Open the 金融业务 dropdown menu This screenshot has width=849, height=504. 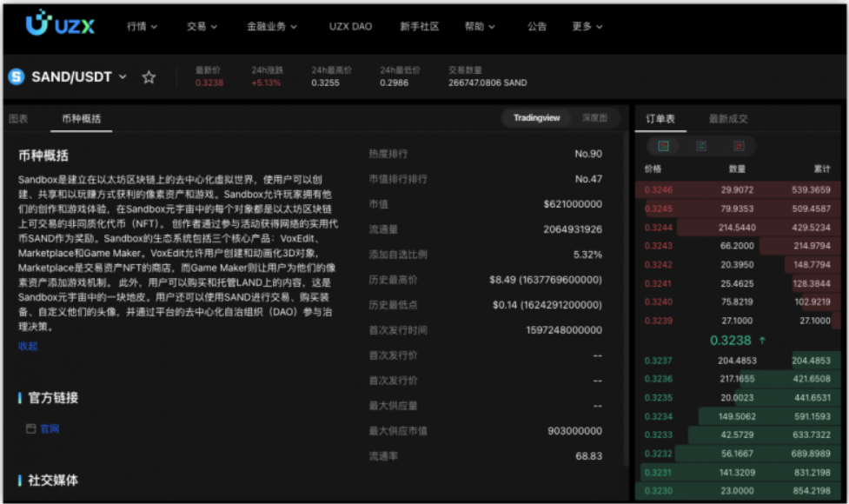coord(272,26)
